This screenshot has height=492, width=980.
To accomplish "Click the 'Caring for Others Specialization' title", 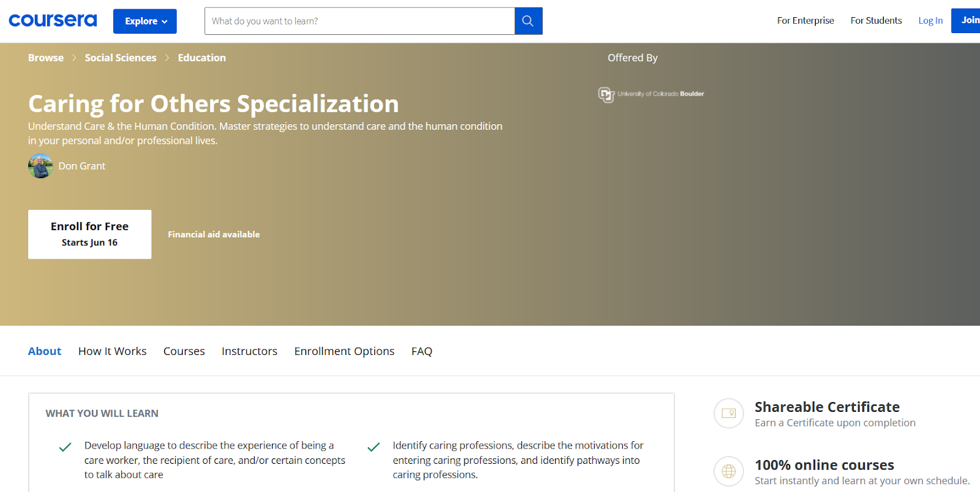I will [214, 104].
